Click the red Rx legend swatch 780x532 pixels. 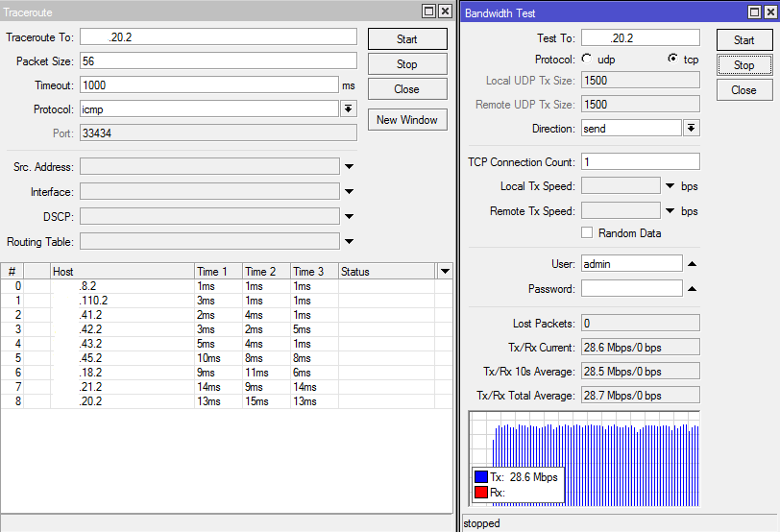481,493
